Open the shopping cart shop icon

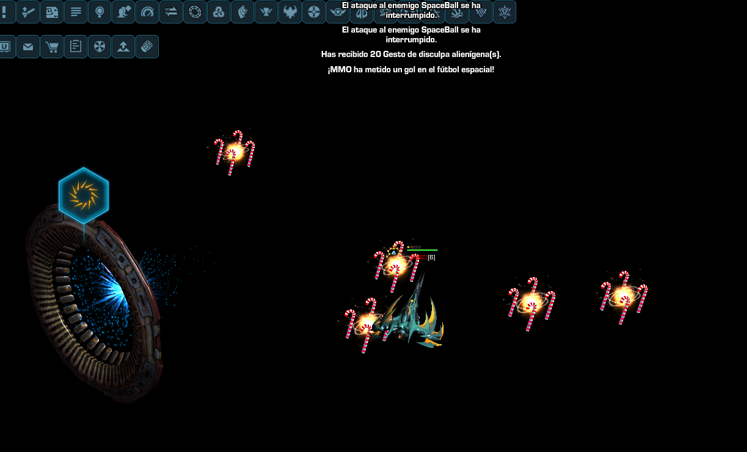[x=52, y=47]
